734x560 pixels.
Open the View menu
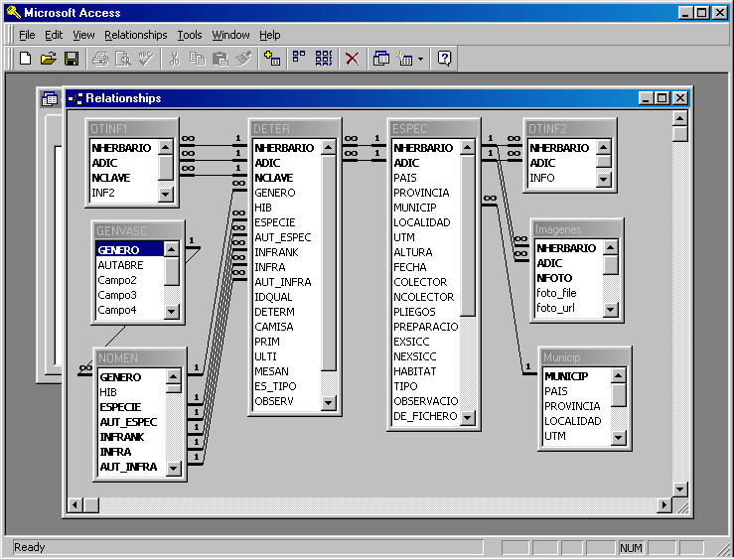click(83, 35)
